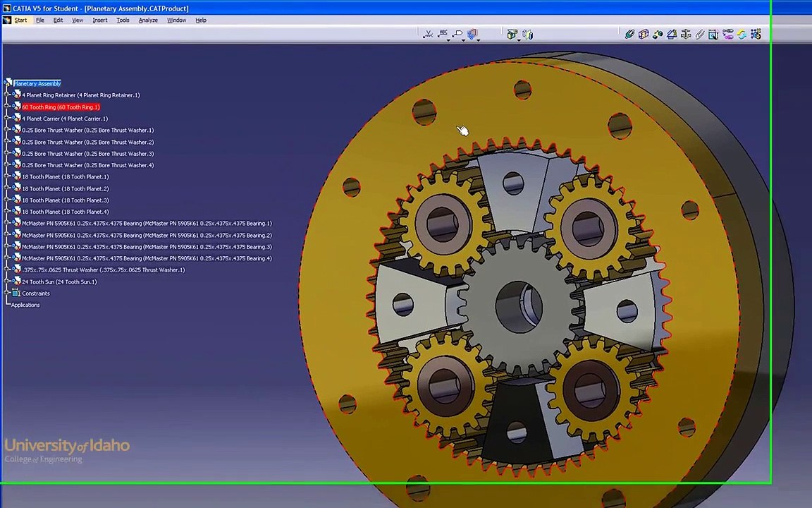Click the Text with Leader icon
This screenshot has height=508, width=812.
(x=443, y=34)
